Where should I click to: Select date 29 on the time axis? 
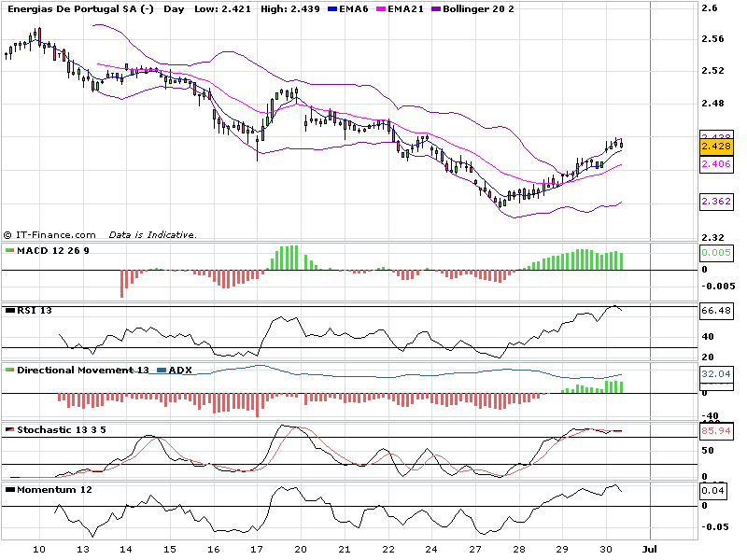tap(562, 550)
